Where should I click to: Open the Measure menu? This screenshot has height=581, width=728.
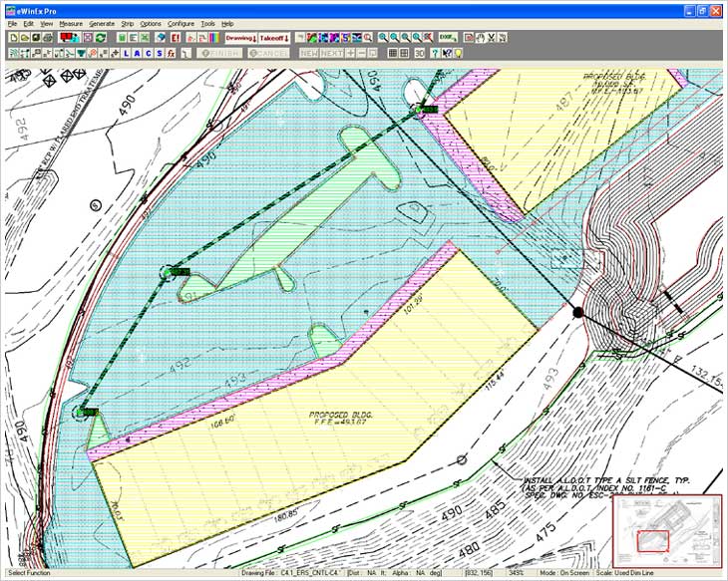[x=71, y=24]
